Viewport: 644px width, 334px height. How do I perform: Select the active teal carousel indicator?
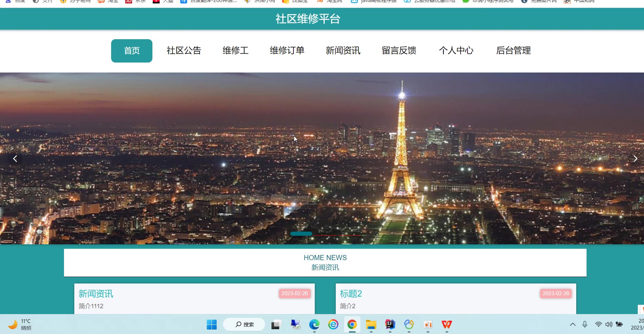pos(301,234)
